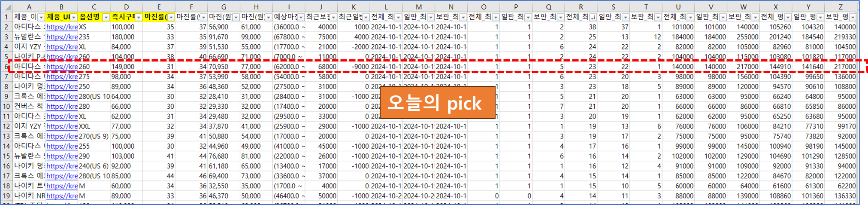Open filter dropdown on column I 예상마진 header
The image size is (868, 205).
[301, 17]
